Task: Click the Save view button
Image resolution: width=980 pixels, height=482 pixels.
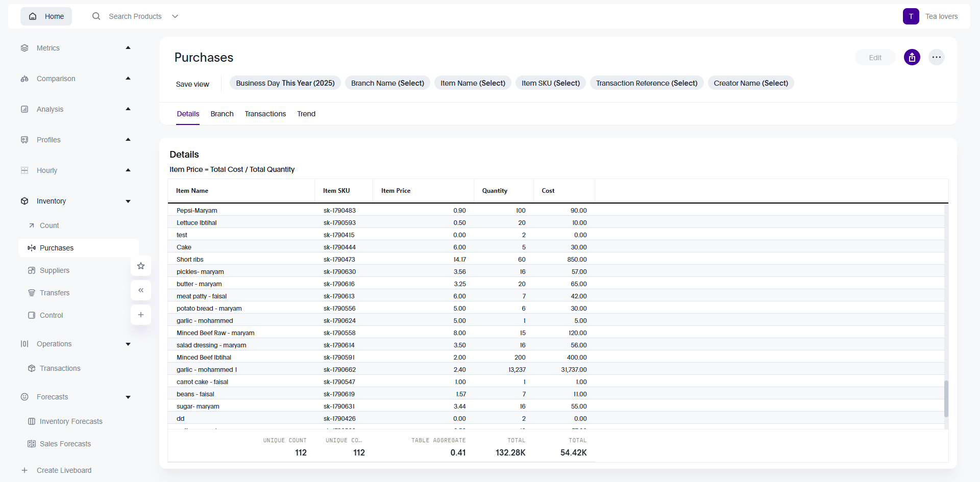Action: coord(192,84)
